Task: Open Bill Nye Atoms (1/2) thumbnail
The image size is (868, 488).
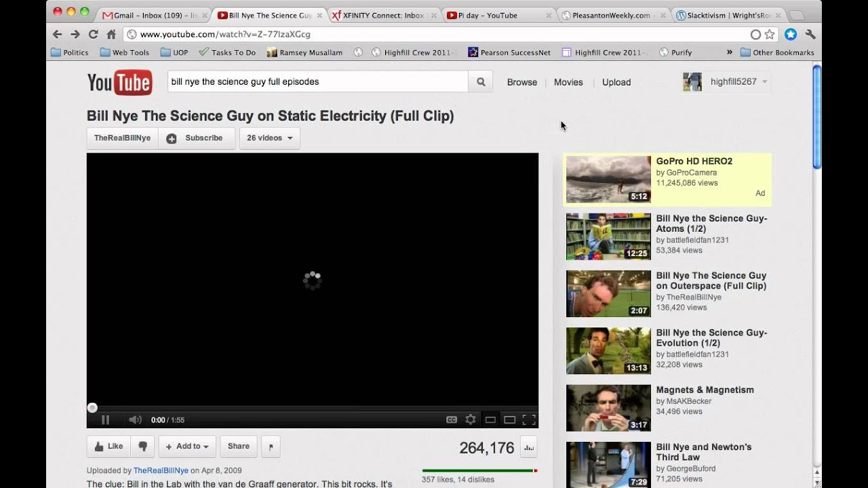Action: (608, 237)
